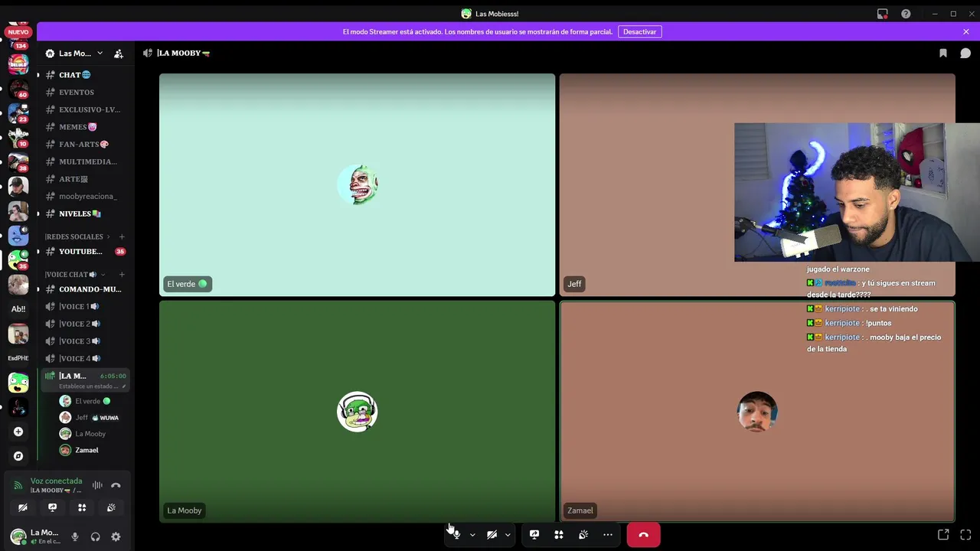
Task: Open the YOUTUBE channel with 35 mentions
Action: [85, 252]
